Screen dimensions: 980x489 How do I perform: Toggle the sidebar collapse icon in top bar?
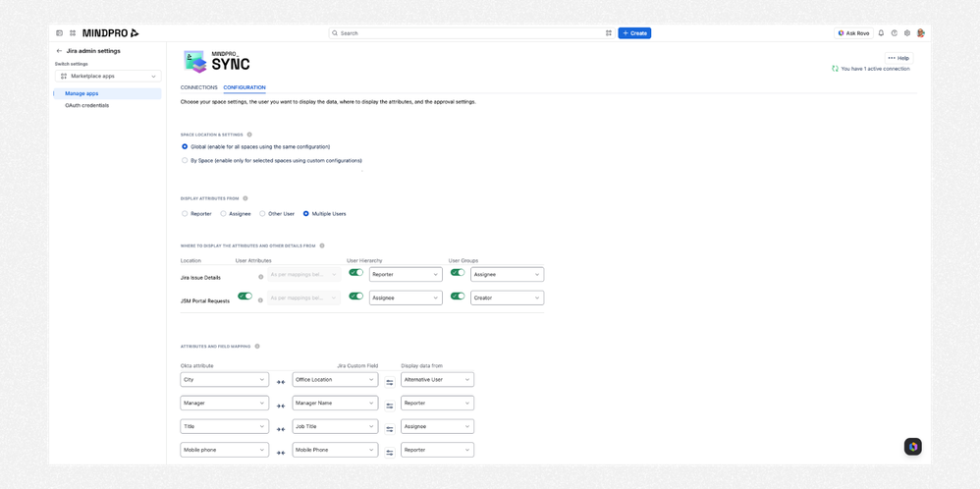pyautogui.click(x=59, y=33)
